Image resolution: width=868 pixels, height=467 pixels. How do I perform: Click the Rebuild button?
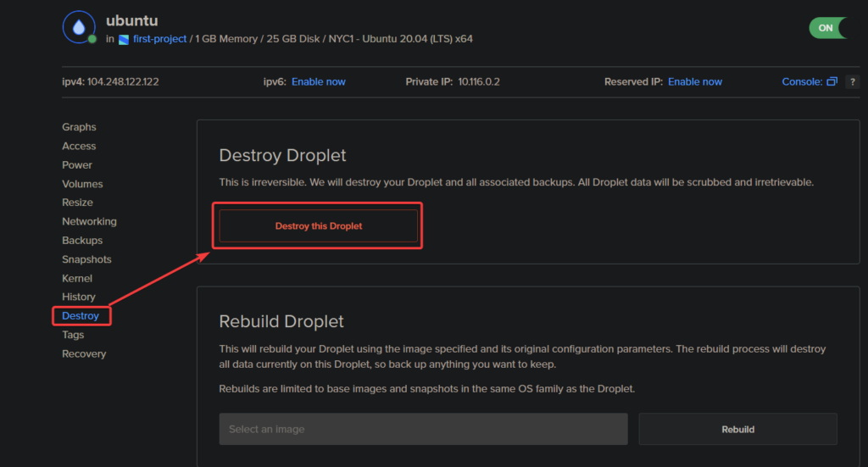pos(737,429)
